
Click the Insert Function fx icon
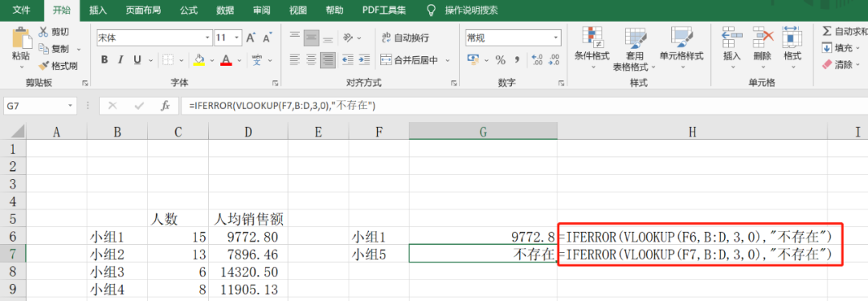point(165,106)
